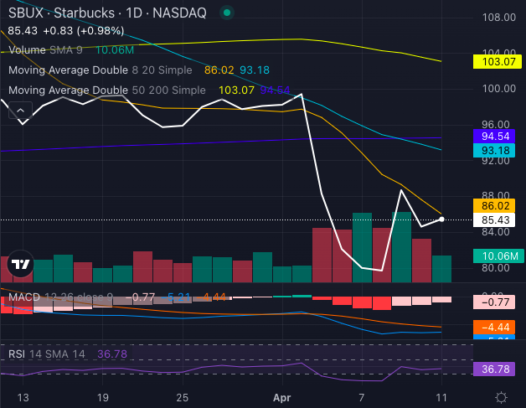Image resolution: width=526 pixels, height=408 pixels.
Task: Click the Apr date axis label
Action: click(282, 398)
